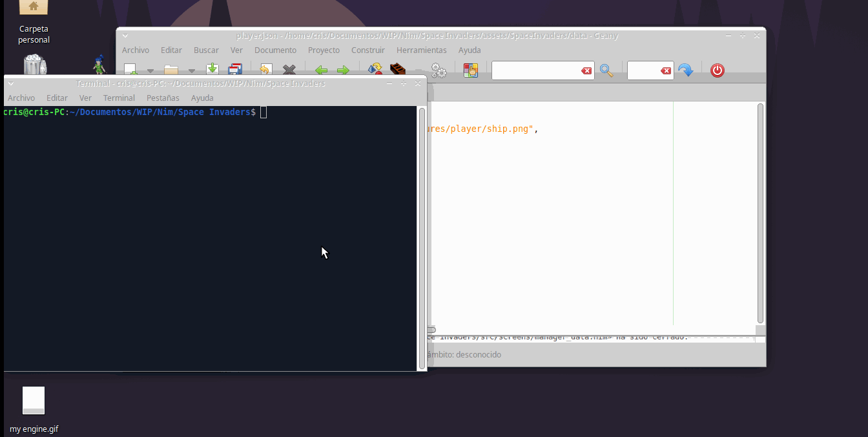Screen dimensions: 868x437
Task: Navigate forward with green right arrow in Geany
Action: pyautogui.click(x=343, y=70)
